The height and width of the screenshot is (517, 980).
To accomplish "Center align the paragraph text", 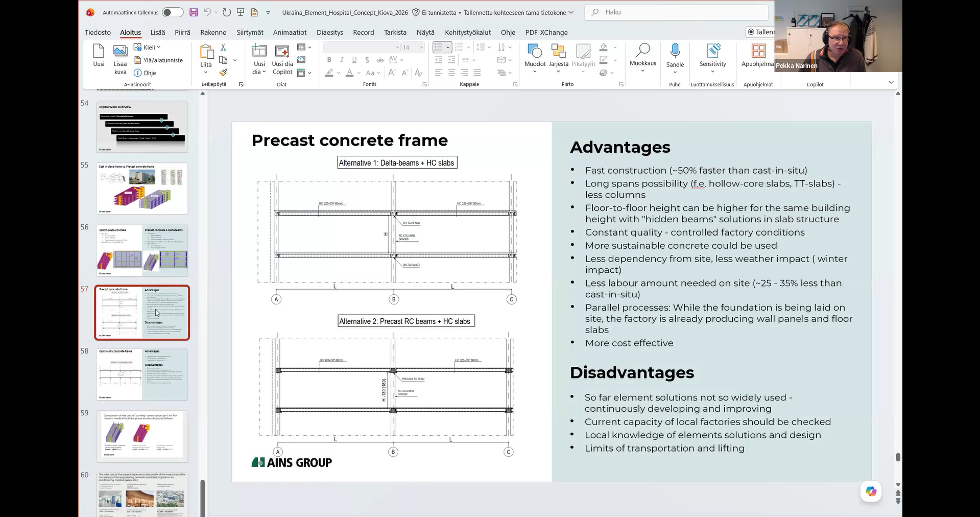I will pos(451,73).
